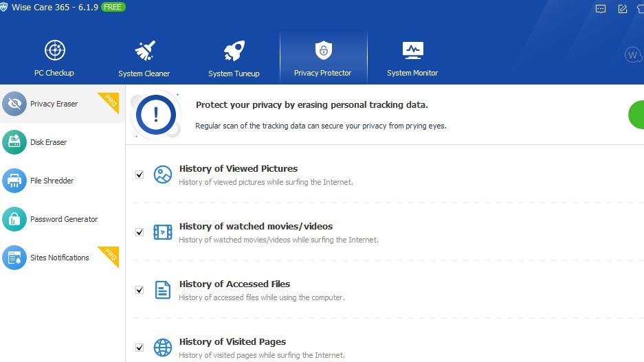Image resolution: width=644 pixels, height=362 pixels.
Task: Switch to System Tuneup tab label
Action: tap(234, 73)
